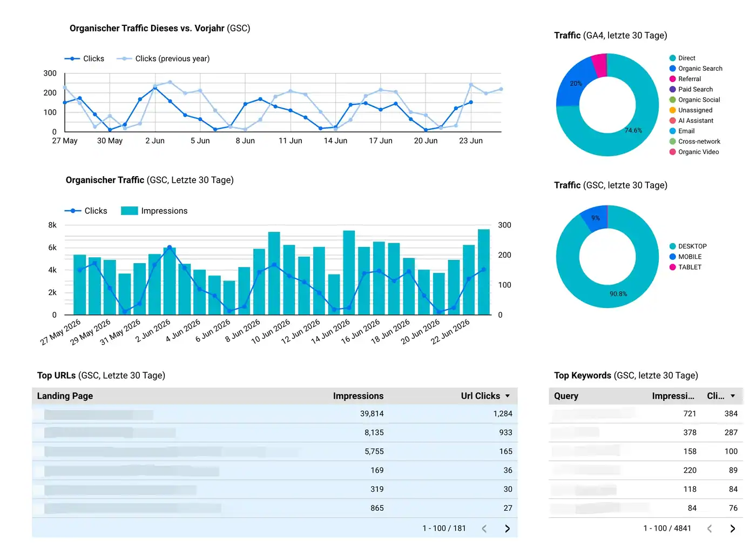The width and height of the screenshot is (756, 555).
Task: Open Url Clicks column sort arrow
Action: click(508, 396)
